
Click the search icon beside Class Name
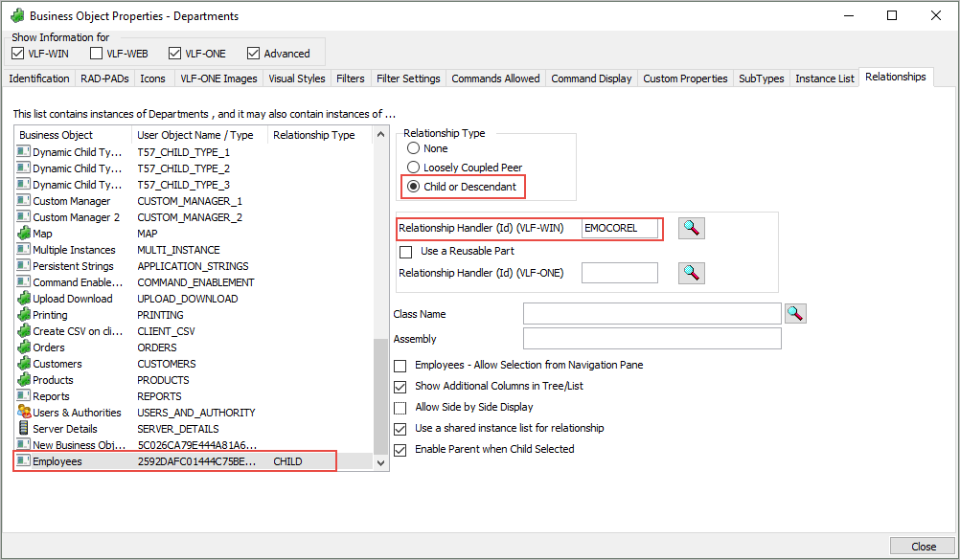pos(795,313)
